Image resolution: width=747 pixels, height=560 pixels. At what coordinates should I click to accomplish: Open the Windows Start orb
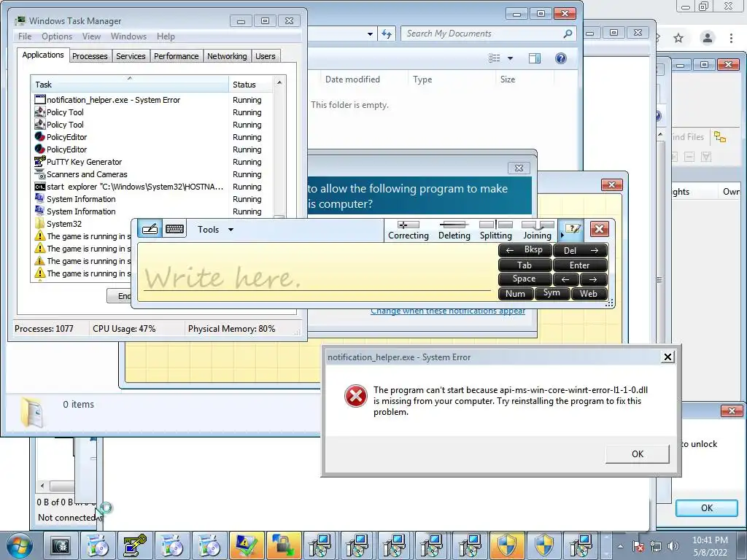point(19,545)
